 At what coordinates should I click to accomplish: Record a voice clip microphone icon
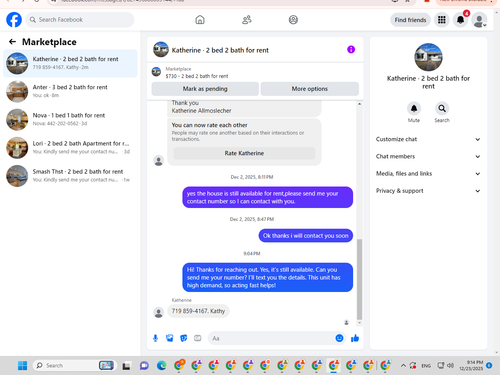[155, 338]
